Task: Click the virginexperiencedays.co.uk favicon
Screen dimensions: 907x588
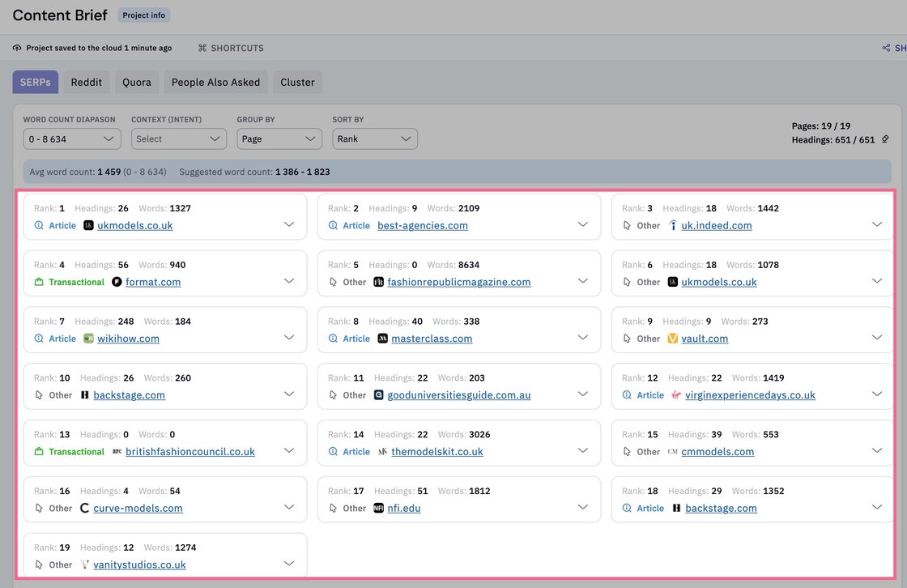Action: tap(676, 394)
